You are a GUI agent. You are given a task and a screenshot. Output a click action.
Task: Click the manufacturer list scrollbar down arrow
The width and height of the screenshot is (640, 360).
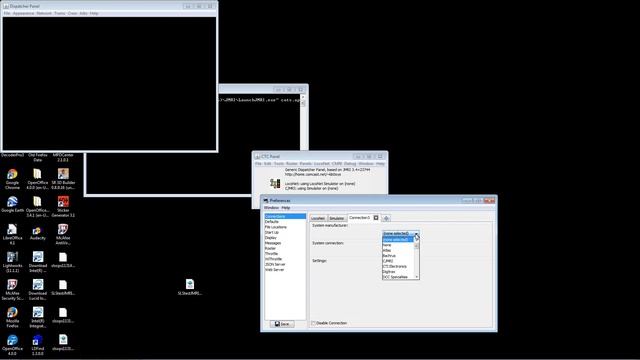pyautogui.click(x=417, y=277)
